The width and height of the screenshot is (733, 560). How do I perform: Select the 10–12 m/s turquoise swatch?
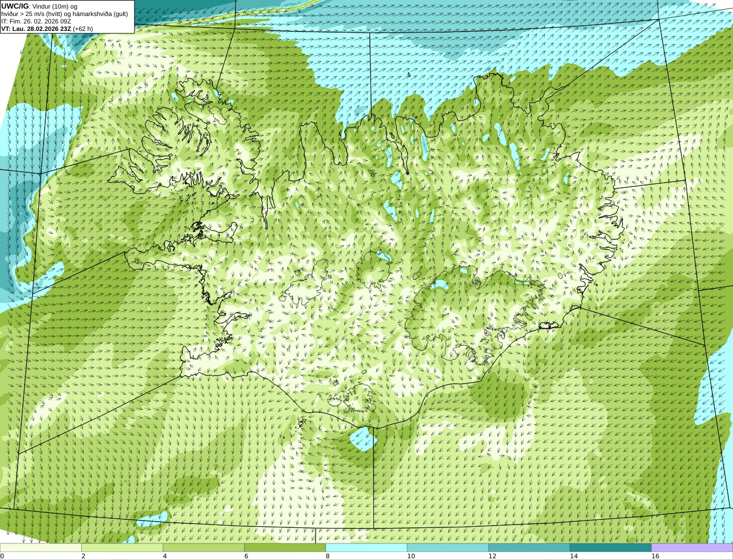tap(448, 547)
